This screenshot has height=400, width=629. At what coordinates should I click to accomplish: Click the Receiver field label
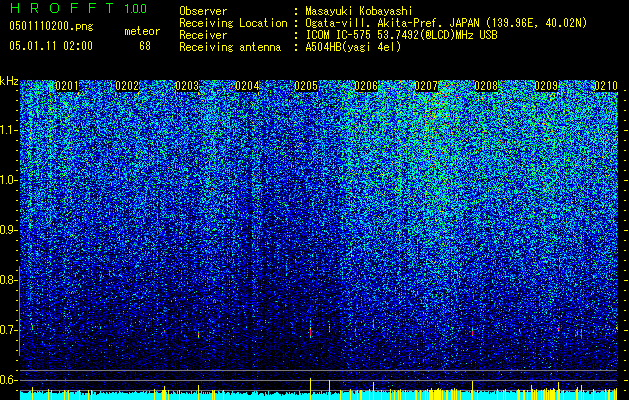click(x=203, y=35)
